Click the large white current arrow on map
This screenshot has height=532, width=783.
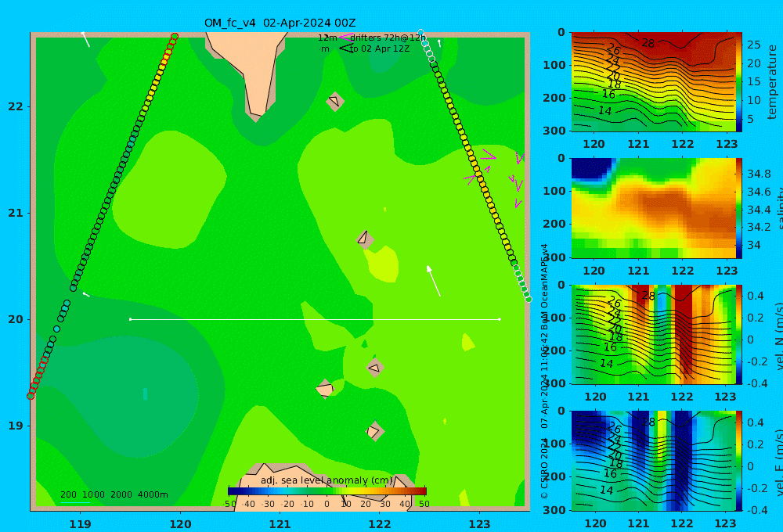pyautogui.click(x=434, y=281)
